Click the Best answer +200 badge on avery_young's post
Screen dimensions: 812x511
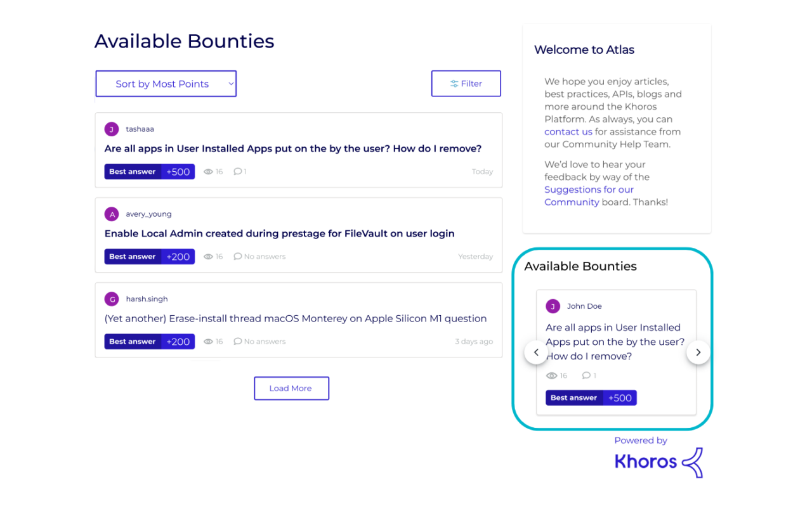[x=149, y=256]
